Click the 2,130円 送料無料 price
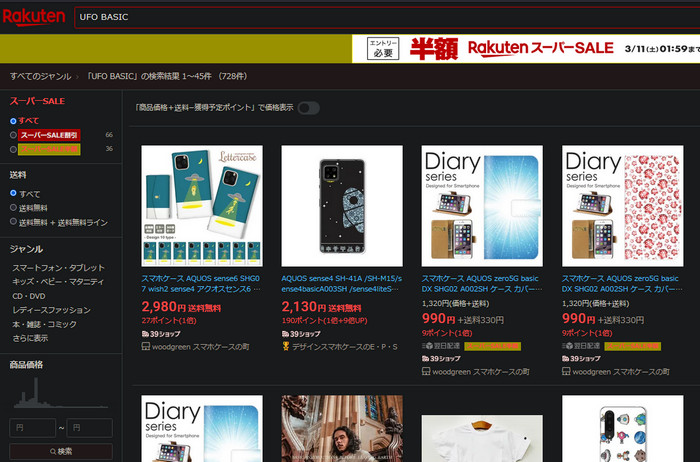This screenshot has height=462, width=700. (321, 307)
